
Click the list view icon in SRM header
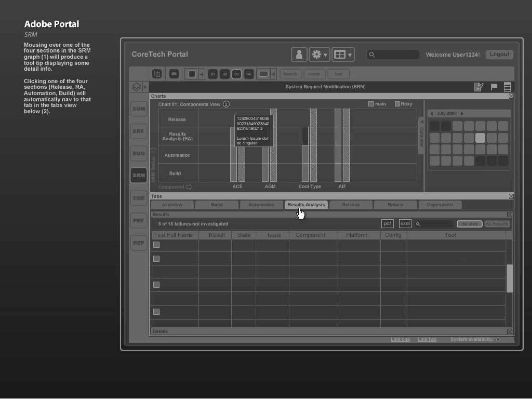(507, 87)
